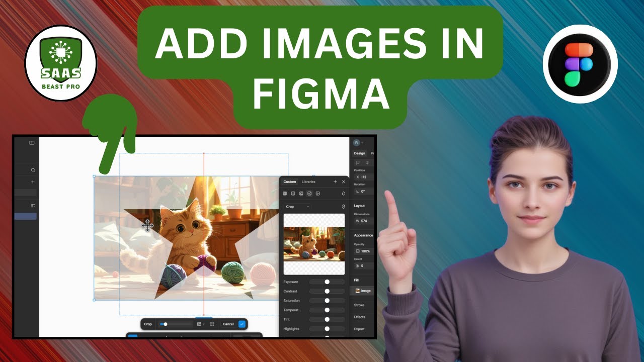Click the R user avatar
This screenshot has width=644, height=362.
[x=356, y=143]
